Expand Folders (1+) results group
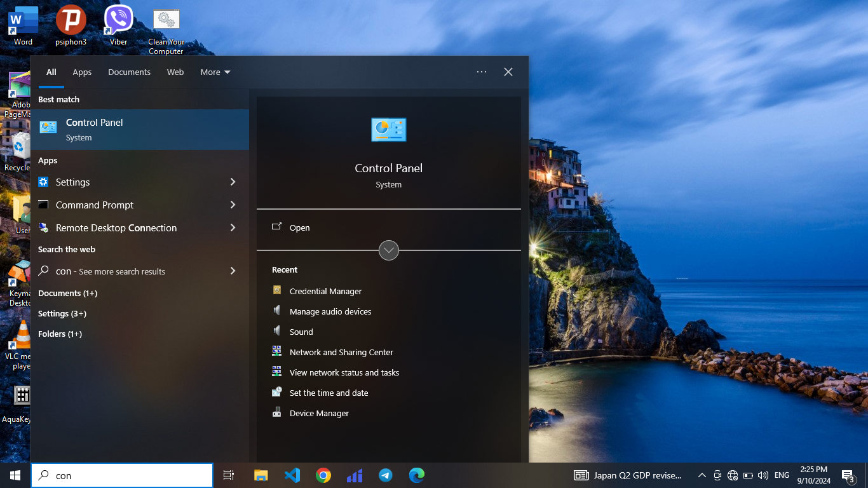This screenshot has width=868, height=488. [x=60, y=334]
